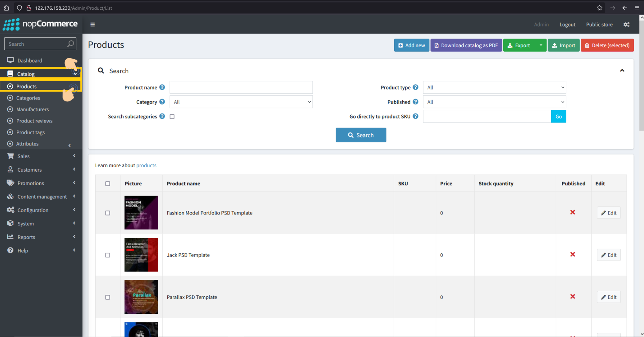Click Parallax PSD Template thumbnail
This screenshot has height=337, width=644.
coord(141,297)
